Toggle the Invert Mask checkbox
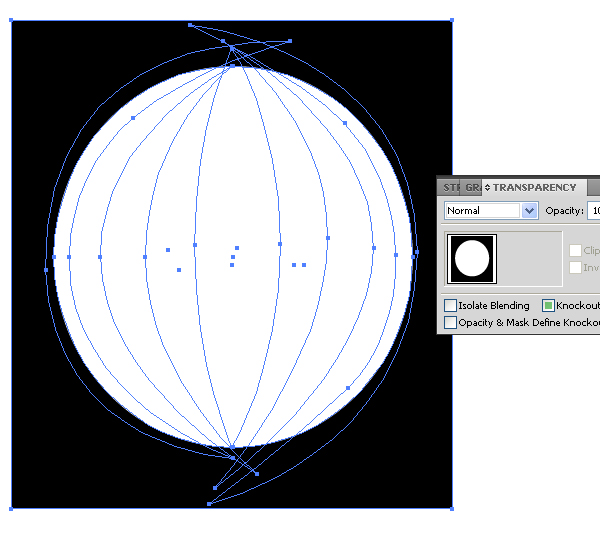Screen dimensions: 600x550 click(575, 268)
